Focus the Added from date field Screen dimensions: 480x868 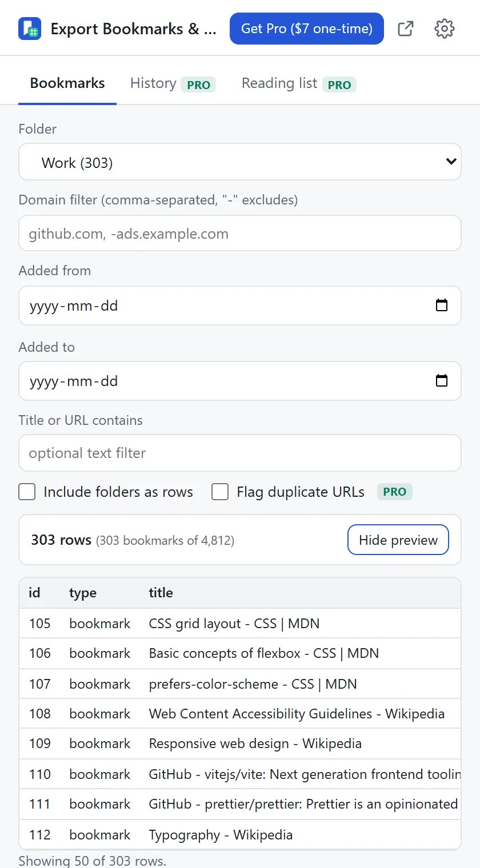[240, 306]
